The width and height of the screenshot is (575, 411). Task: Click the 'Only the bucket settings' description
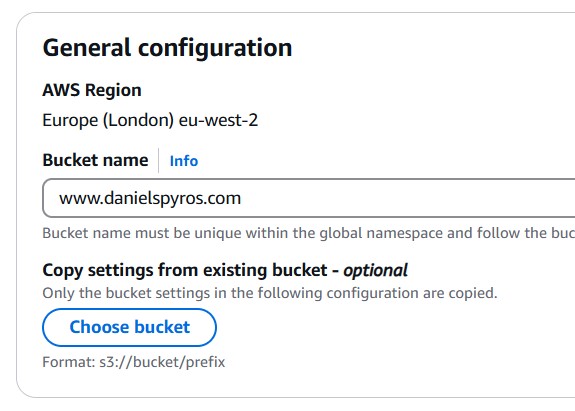click(270, 293)
